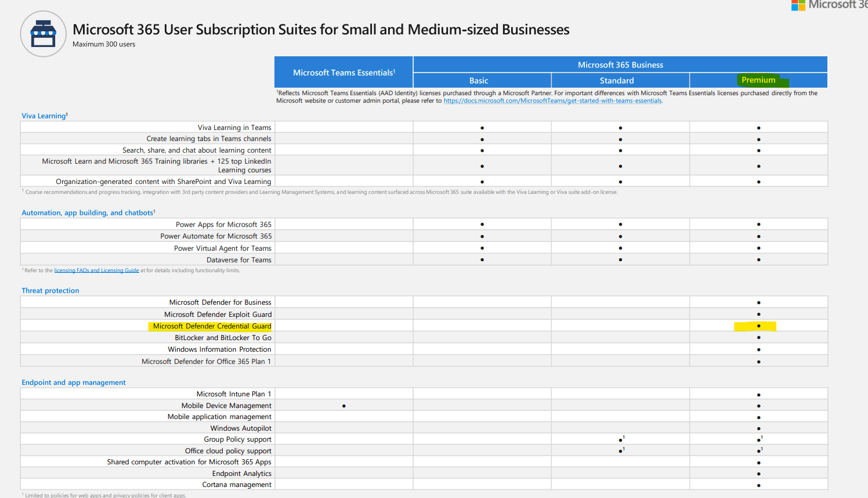
Task: Select Search, share, and chat about learning content
Action: pos(197,150)
